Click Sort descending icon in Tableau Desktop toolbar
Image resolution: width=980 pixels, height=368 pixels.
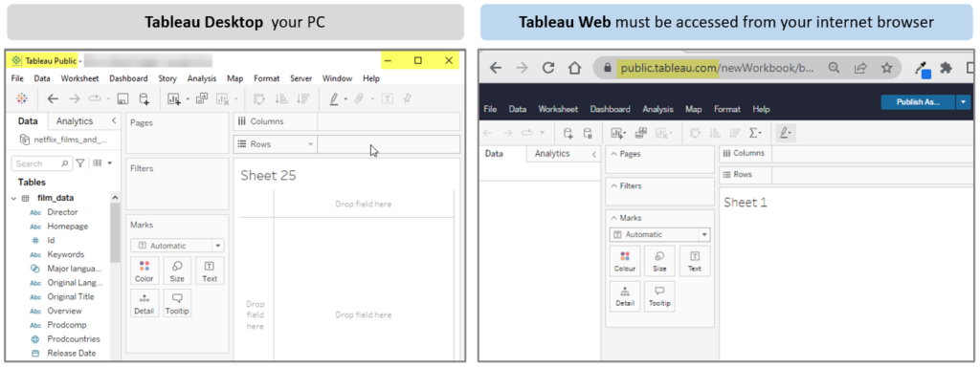(x=303, y=98)
